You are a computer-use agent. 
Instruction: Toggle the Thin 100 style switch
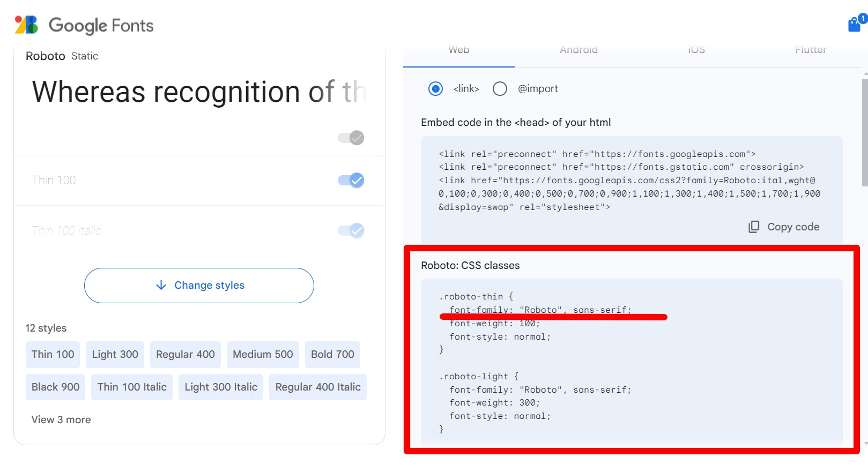click(351, 180)
